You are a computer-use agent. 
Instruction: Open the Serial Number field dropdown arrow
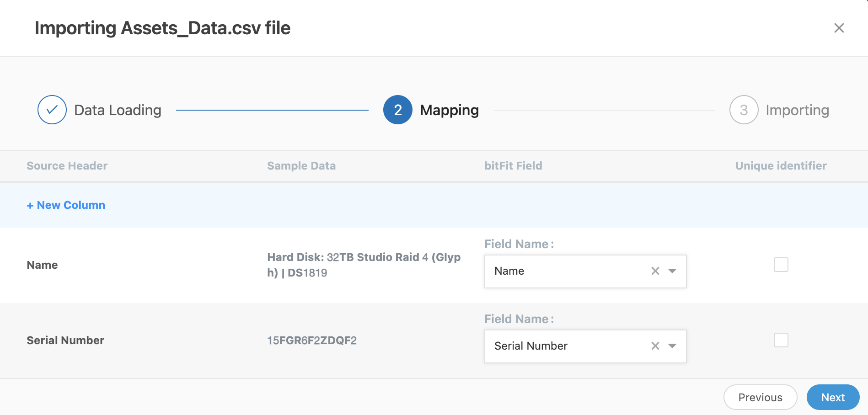pos(672,346)
